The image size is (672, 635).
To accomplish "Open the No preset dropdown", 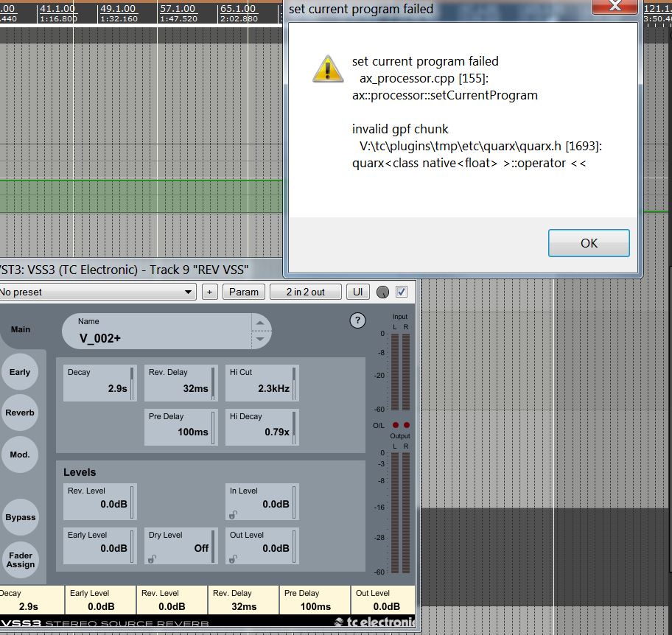I will point(97,292).
